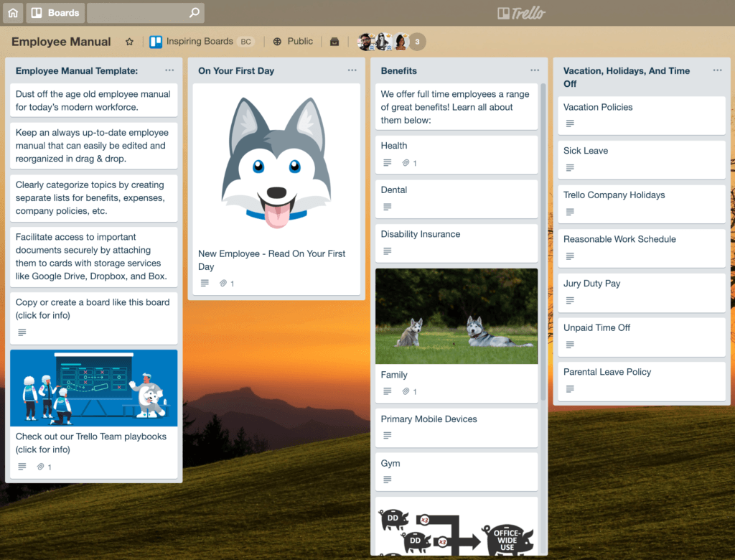
Task: Open the Family card title
Action: point(394,375)
